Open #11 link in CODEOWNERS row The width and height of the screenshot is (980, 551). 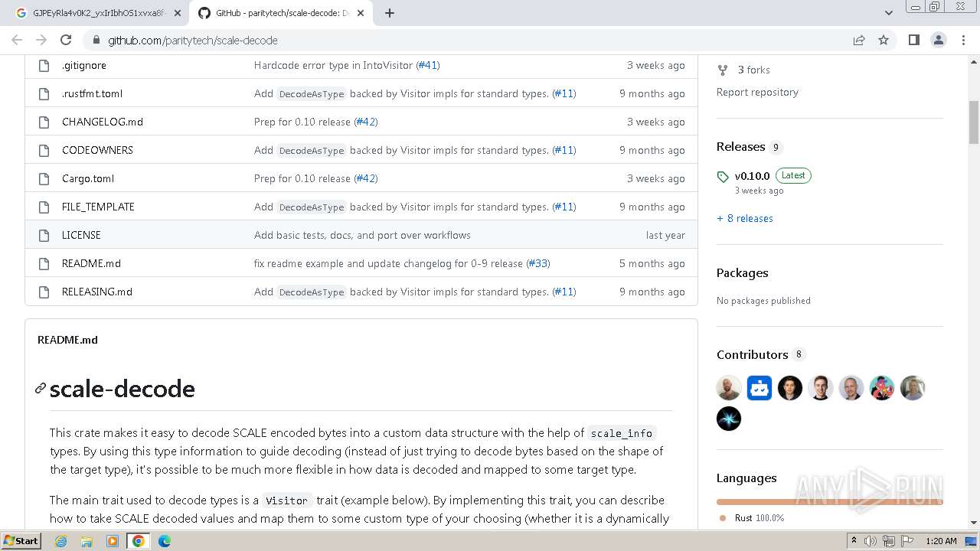(x=564, y=150)
